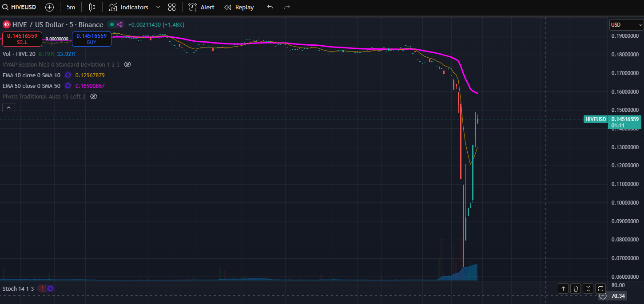
Task: Maximize the Stoch pane
Action: tap(600, 289)
